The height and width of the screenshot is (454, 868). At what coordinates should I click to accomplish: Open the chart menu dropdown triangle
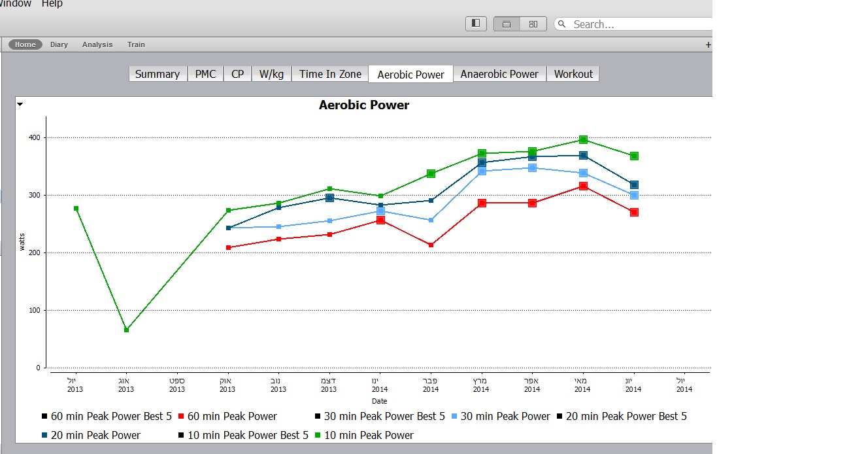20,104
